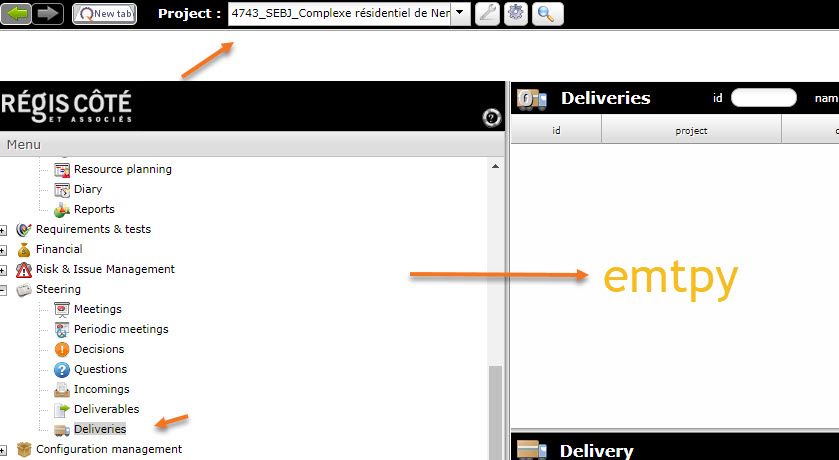Click the Deliveries truck menu icon
The image size is (839, 460).
click(62, 430)
